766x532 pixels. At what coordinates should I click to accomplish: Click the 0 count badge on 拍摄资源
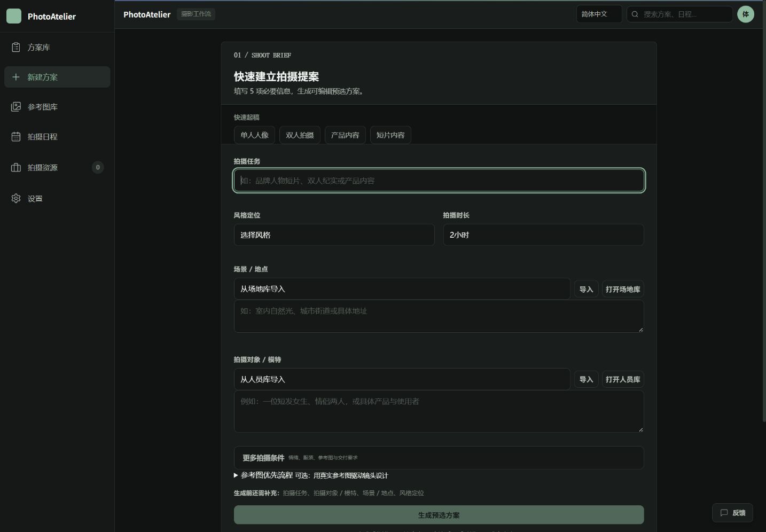(x=98, y=167)
